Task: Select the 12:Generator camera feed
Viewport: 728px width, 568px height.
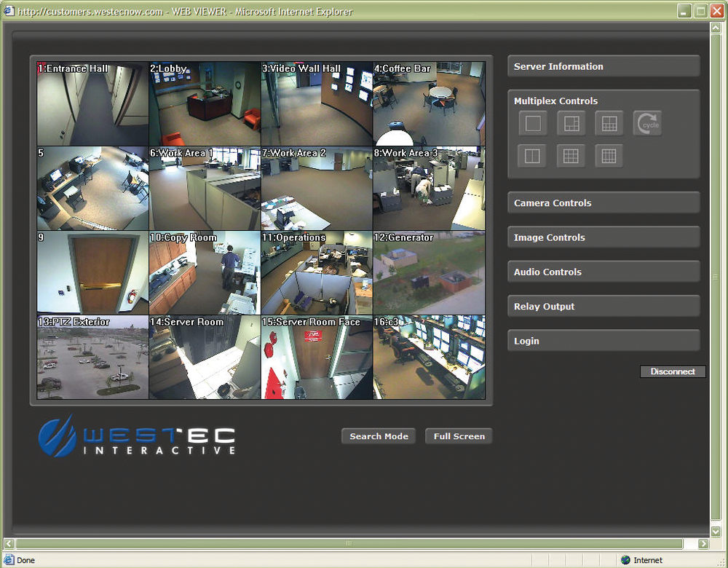Action: (x=429, y=273)
